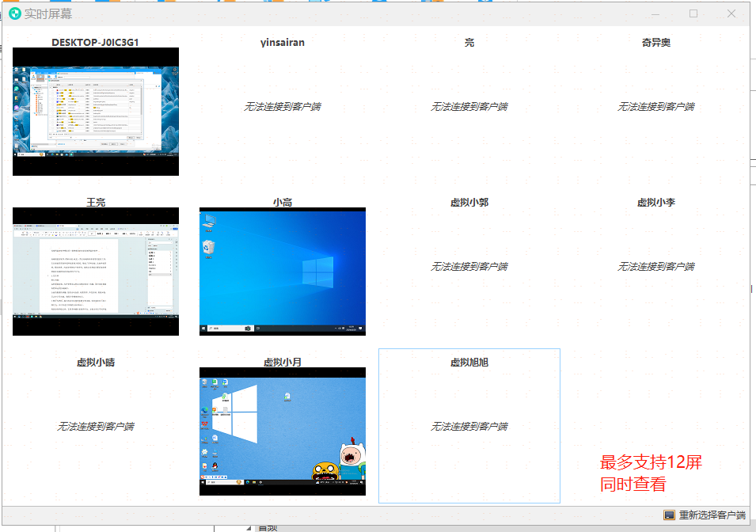Click the 虚拟小月 title label
The image size is (756, 532).
coord(283,363)
